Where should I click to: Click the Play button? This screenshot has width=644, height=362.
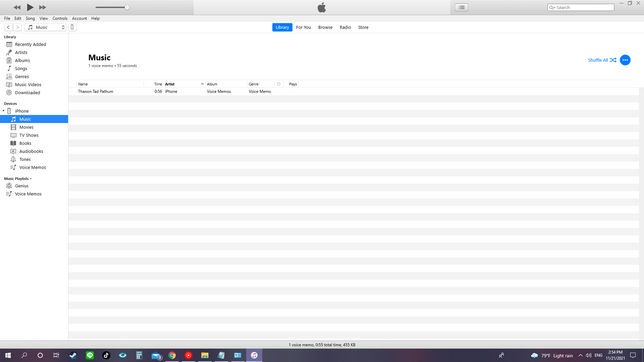[30, 7]
